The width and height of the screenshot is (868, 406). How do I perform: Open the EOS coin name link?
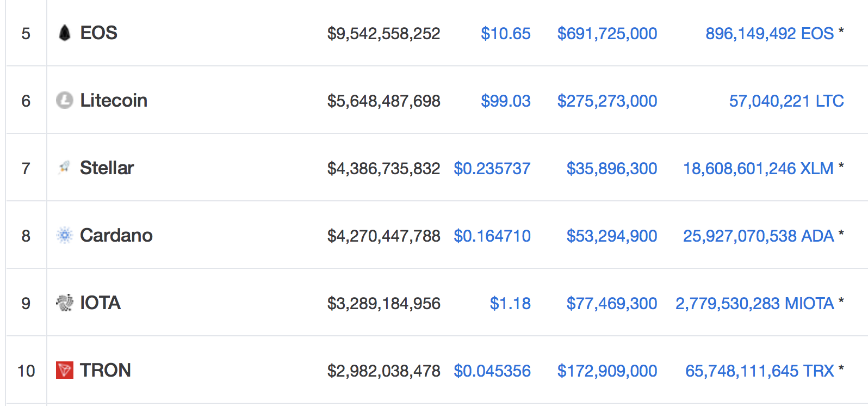pos(98,33)
